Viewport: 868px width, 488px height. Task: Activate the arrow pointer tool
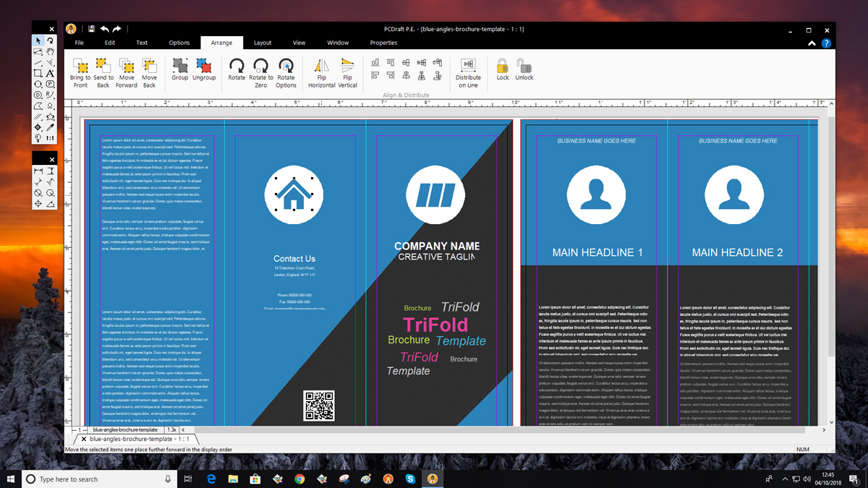(38, 40)
